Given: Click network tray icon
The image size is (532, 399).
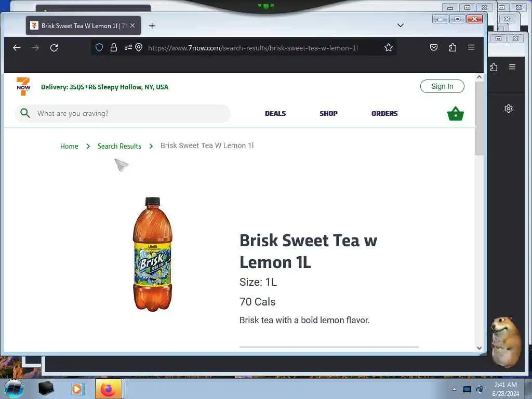Looking at the screenshot, I should (467, 389).
